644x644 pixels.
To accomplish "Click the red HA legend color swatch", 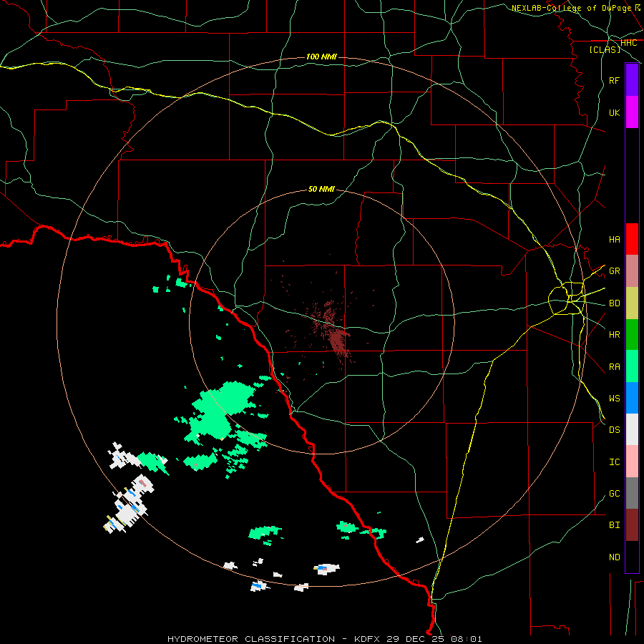I will (x=632, y=239).
